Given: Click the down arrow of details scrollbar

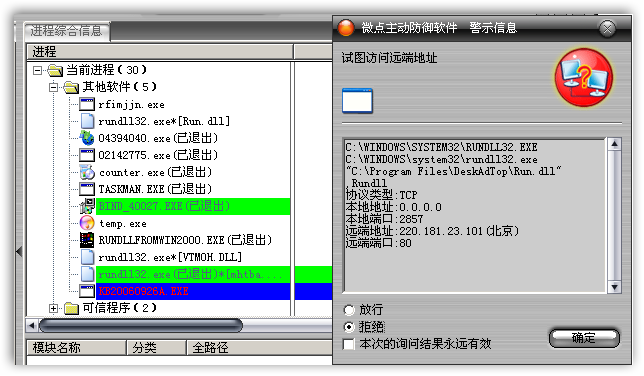Looking at the screenshot, I should pyautogui.click(x=614, y=287).
